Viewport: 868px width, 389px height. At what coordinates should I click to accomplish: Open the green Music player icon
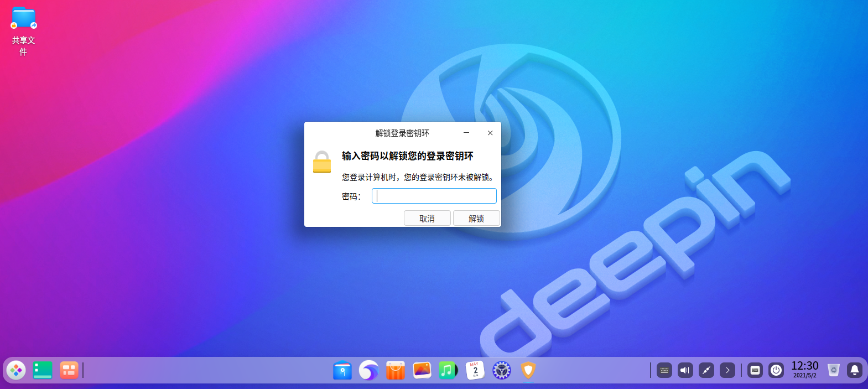pyautogui.click(x=449, y=370)
